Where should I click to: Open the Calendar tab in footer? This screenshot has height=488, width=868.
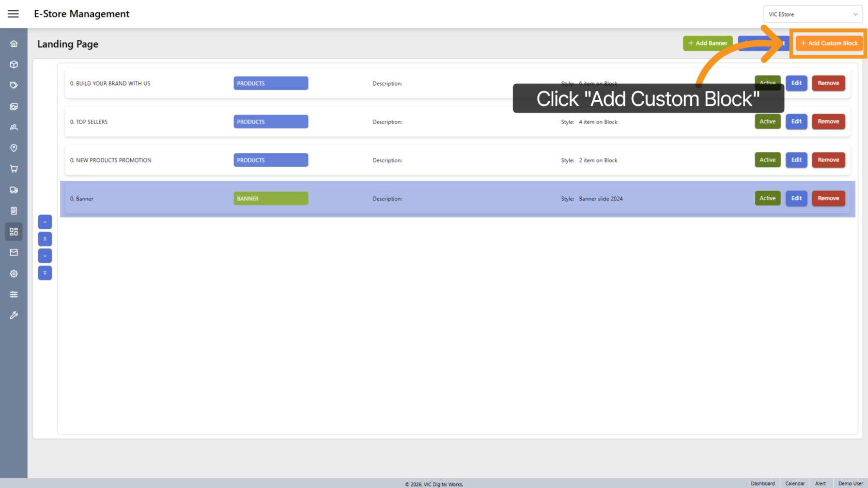point(795,483)
